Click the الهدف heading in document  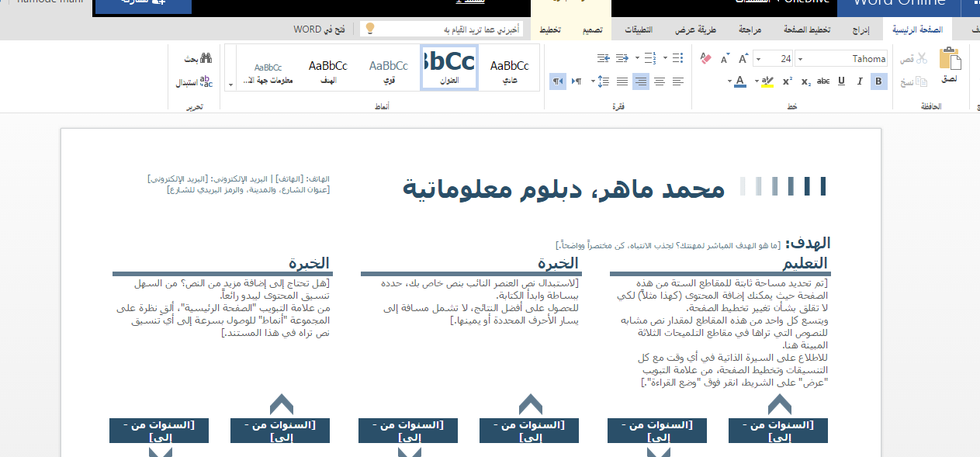tap(808, 243)
